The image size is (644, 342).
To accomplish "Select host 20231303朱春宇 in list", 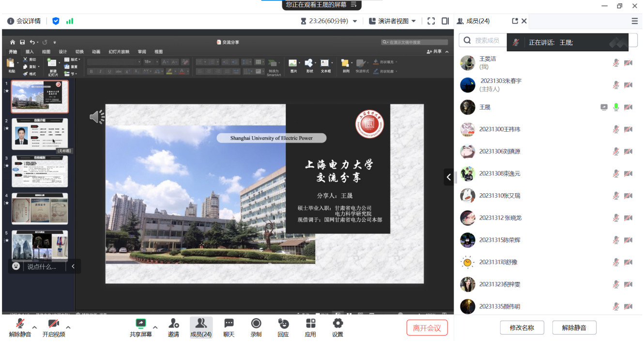I will point(548,85).
